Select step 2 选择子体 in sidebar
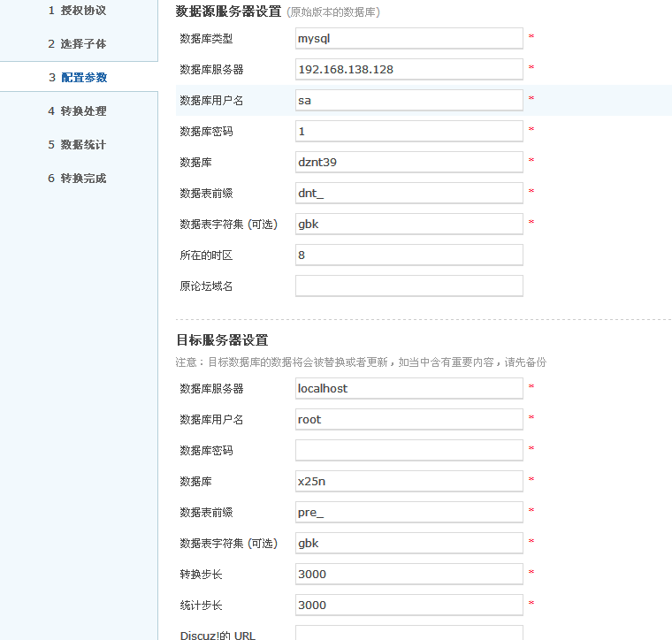This screenshot has width=672, height=640. [x=77, y=43]
